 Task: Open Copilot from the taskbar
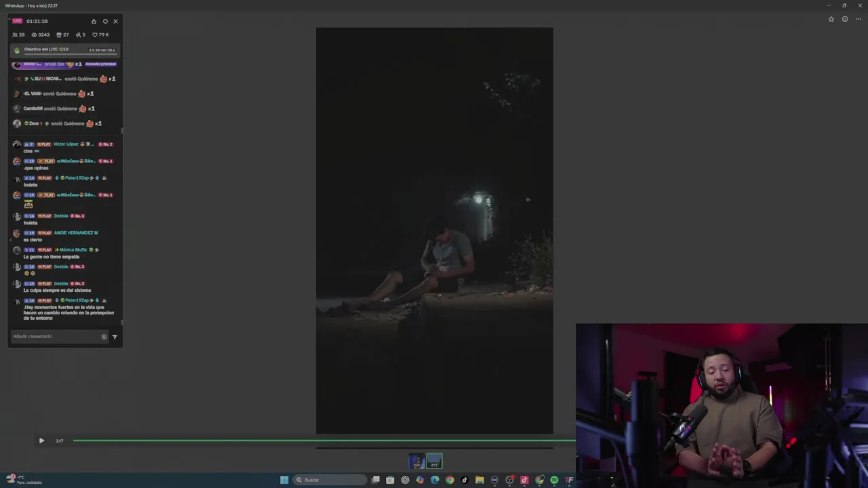pyautogui.click(x=420, y=480)
